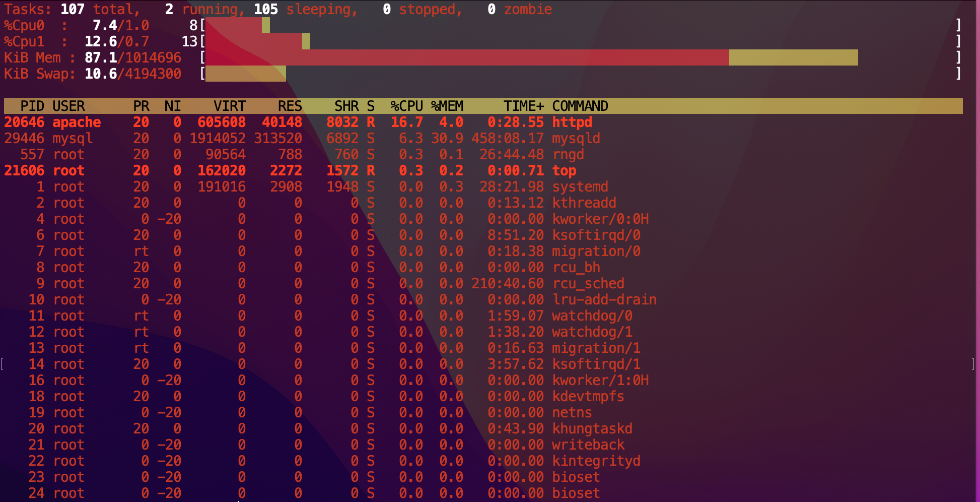
Task: Click the writeback process name
Action: 588,445
